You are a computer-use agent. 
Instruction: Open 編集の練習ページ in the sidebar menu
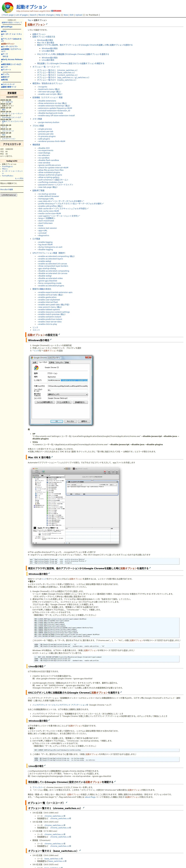click(9, 87)
